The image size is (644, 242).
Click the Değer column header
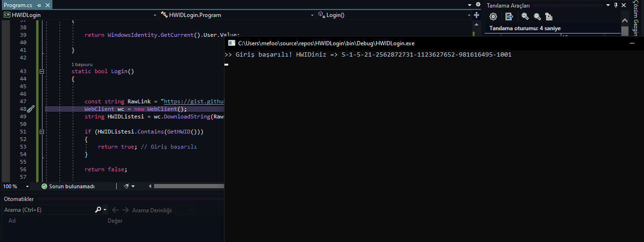point(115,221)
